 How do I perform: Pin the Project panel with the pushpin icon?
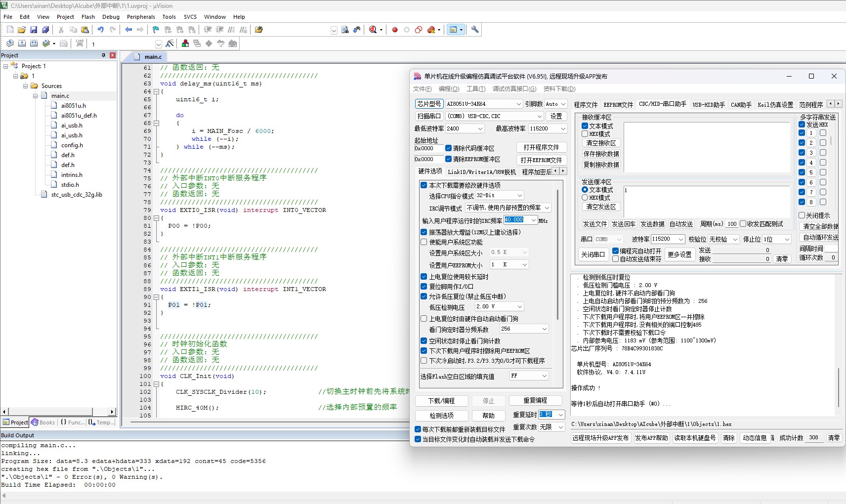click(103, 55)
